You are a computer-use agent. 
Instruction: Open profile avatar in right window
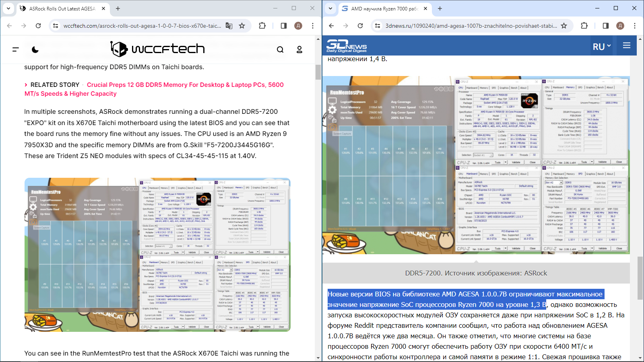coord(620,26)
